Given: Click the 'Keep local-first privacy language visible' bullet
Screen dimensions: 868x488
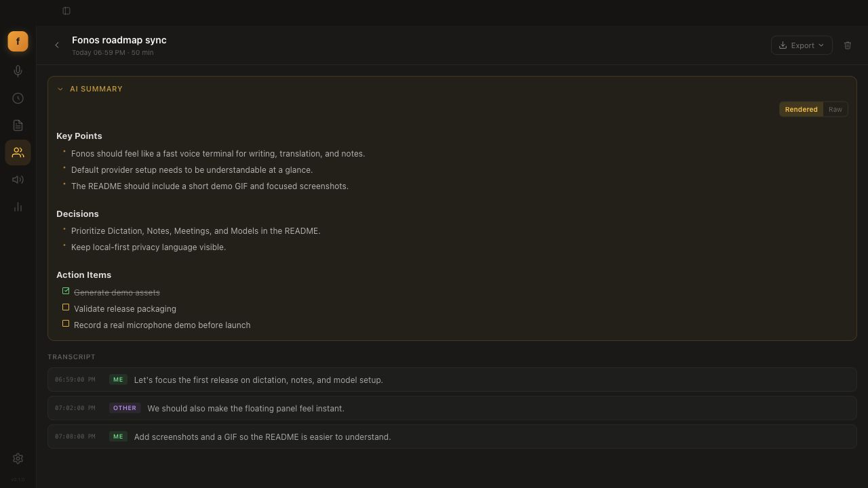Looking at the screenshot, I should coord(149,247).
